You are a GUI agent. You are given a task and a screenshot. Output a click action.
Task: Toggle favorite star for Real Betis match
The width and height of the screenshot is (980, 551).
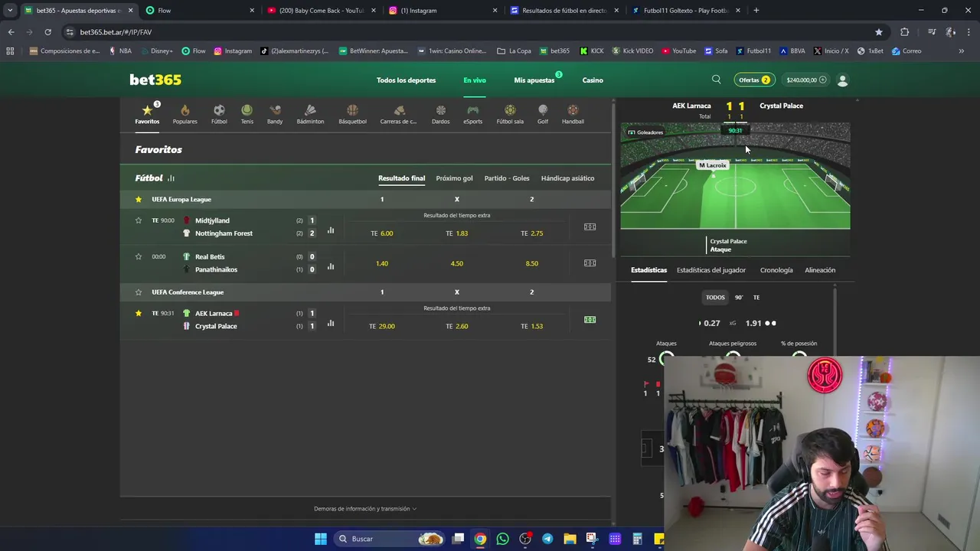coord(139,257)
